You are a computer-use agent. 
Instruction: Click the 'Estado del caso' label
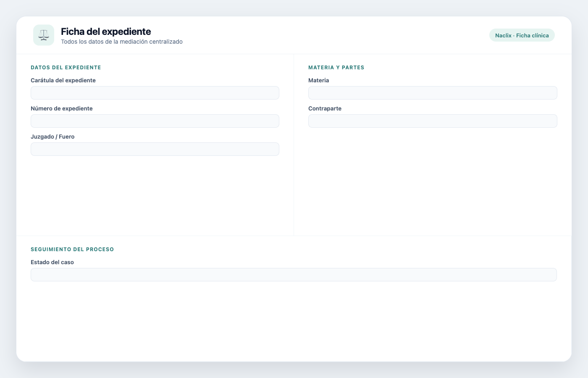[52, 262]
